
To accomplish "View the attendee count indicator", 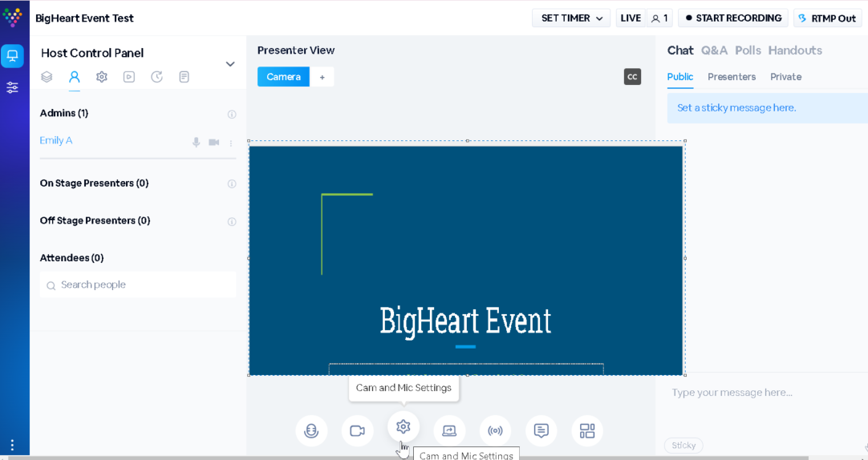I will [x=659, y=18].
